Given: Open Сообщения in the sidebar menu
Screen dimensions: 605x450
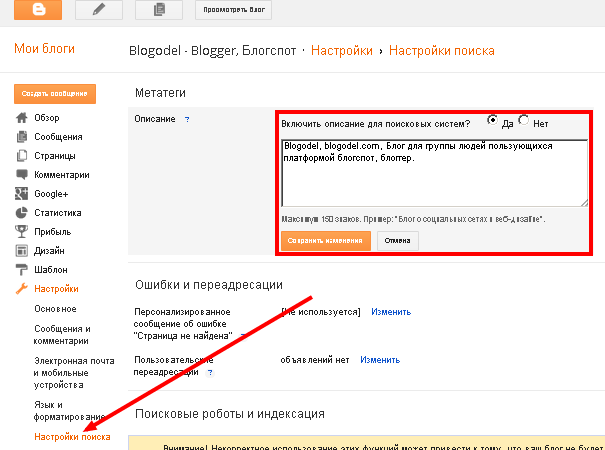Looking at the screenshot, I should (58, 137).
